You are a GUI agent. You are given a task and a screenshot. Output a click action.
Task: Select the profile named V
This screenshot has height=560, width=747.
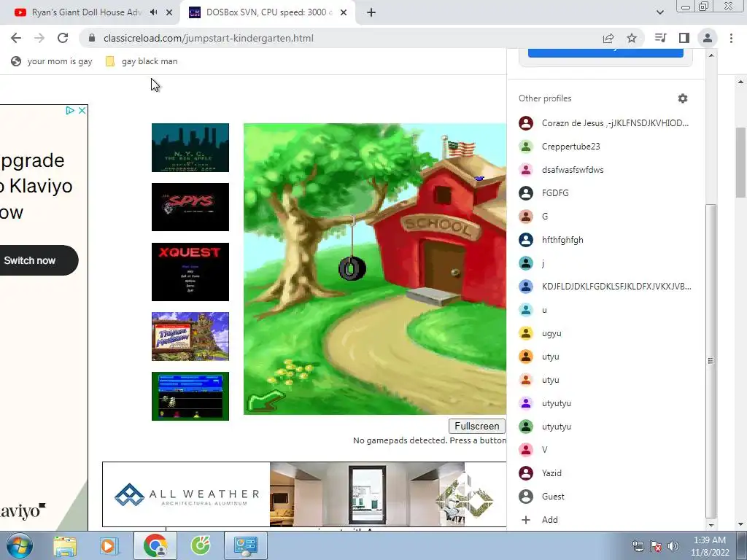605,449
